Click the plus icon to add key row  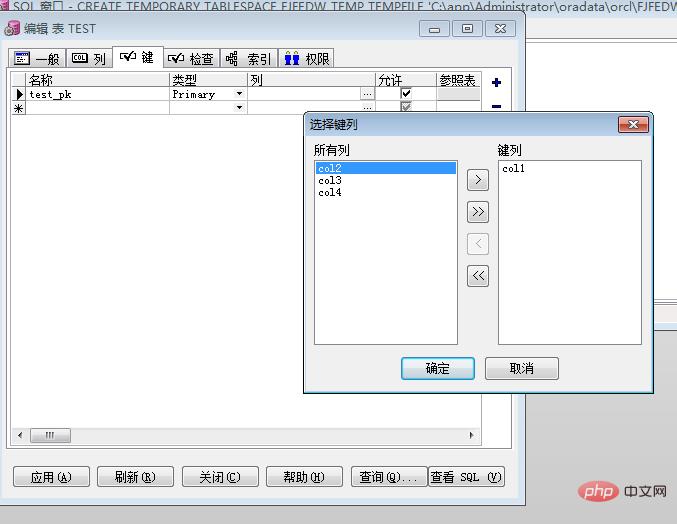(496, 83)
